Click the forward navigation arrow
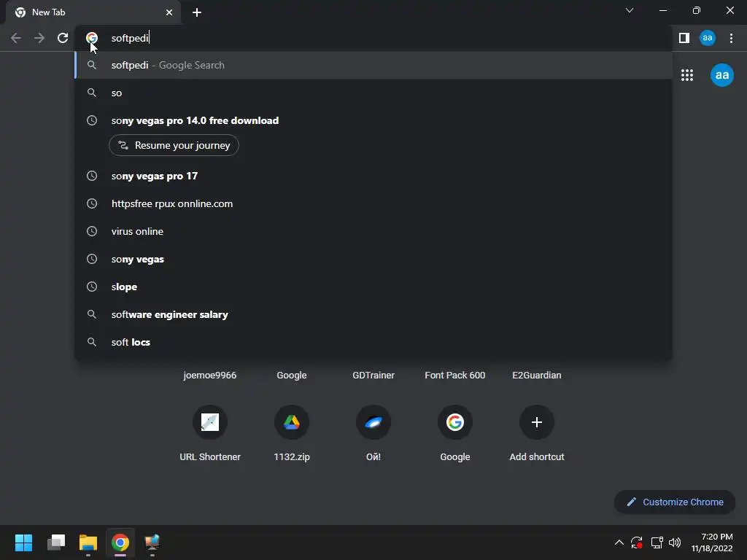Image resolution: width=747 pixels, height=560 pixels. point(39,38)
